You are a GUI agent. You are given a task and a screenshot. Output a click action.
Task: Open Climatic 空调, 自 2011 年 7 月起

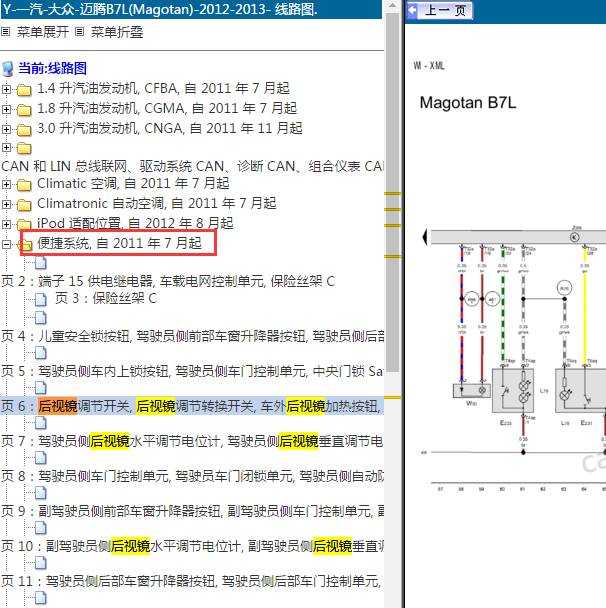click(x=133, y=183)
